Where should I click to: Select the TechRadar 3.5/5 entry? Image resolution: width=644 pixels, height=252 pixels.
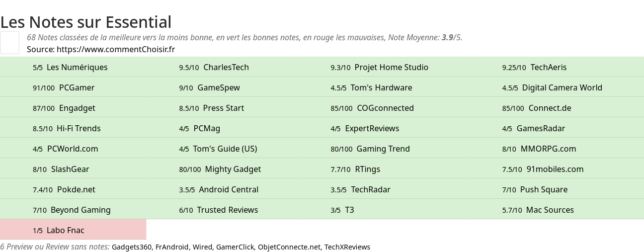coord(384,189)
